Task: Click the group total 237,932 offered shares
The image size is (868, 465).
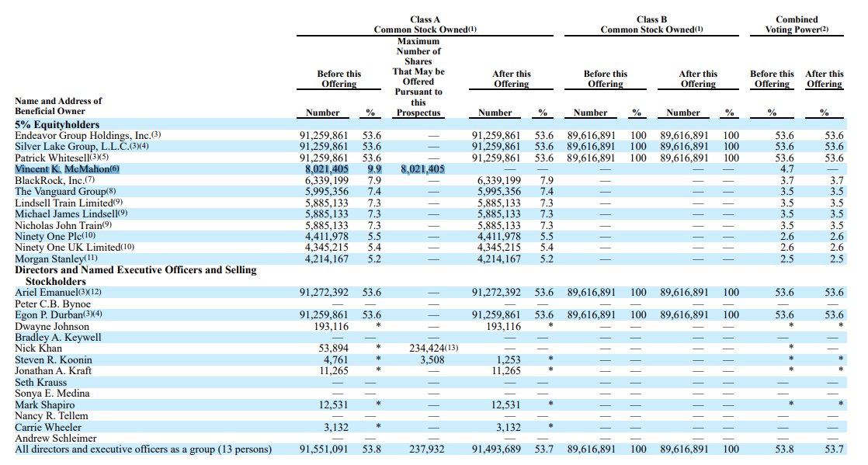Action: 427,449
